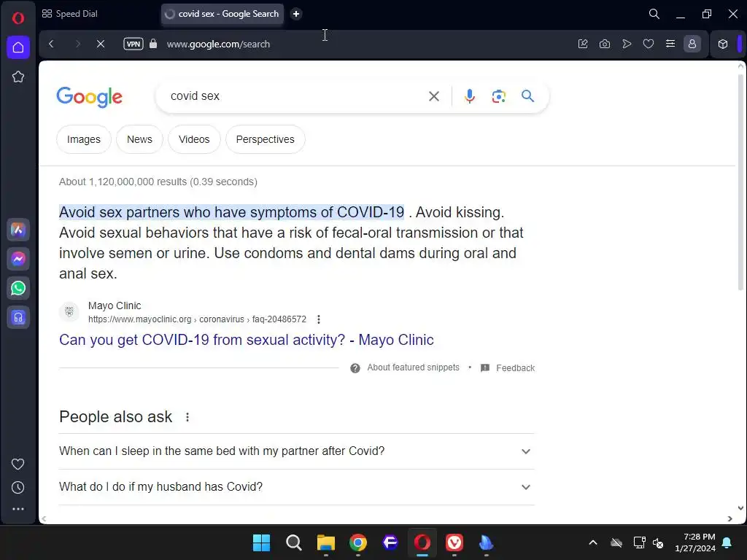Open the Easy setup sliders icon
The width and height of the screenshot is (747, 560).
670,44
